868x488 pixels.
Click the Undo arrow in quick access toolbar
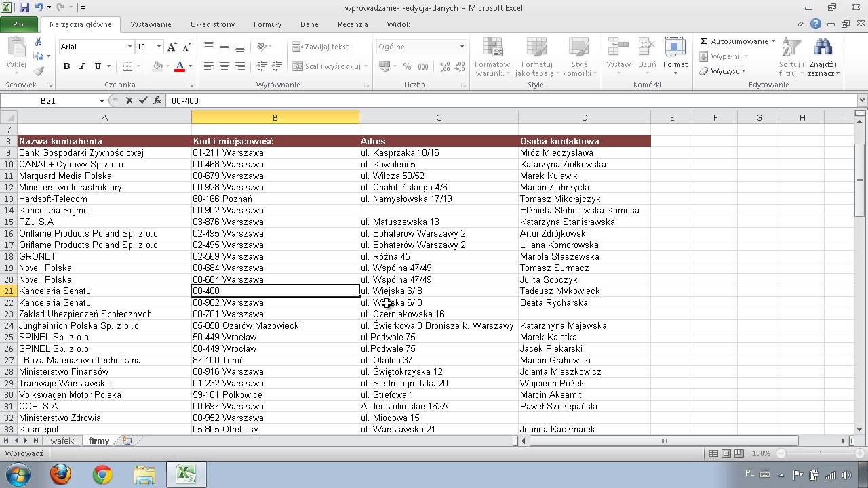click(x=39, y=7)
